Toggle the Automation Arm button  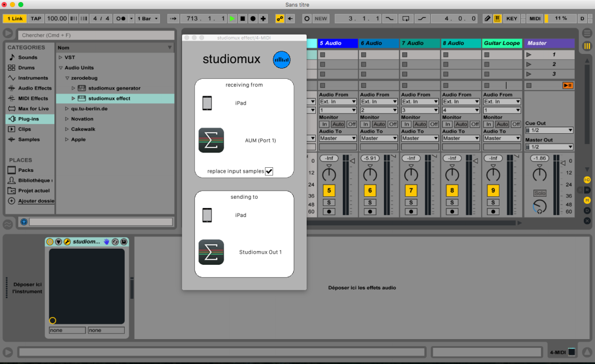[x=280, y=19]
